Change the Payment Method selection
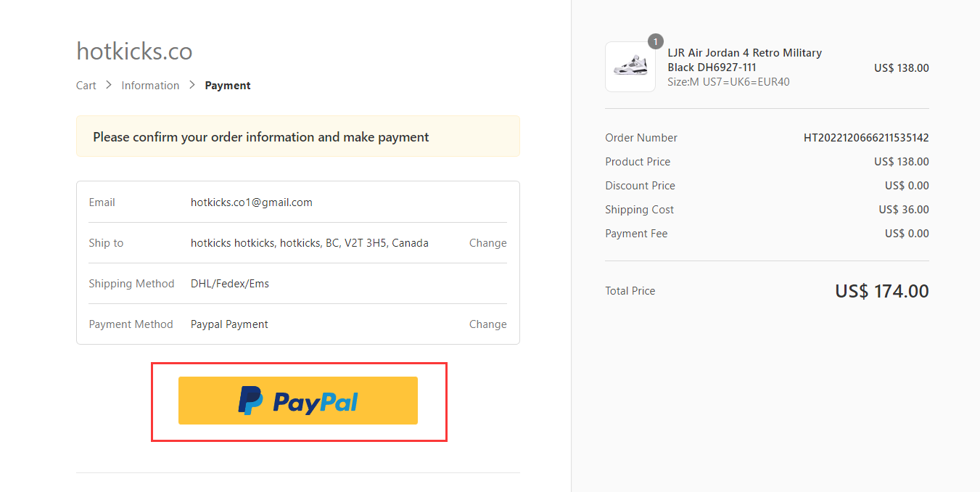 [x=487, y=324]
